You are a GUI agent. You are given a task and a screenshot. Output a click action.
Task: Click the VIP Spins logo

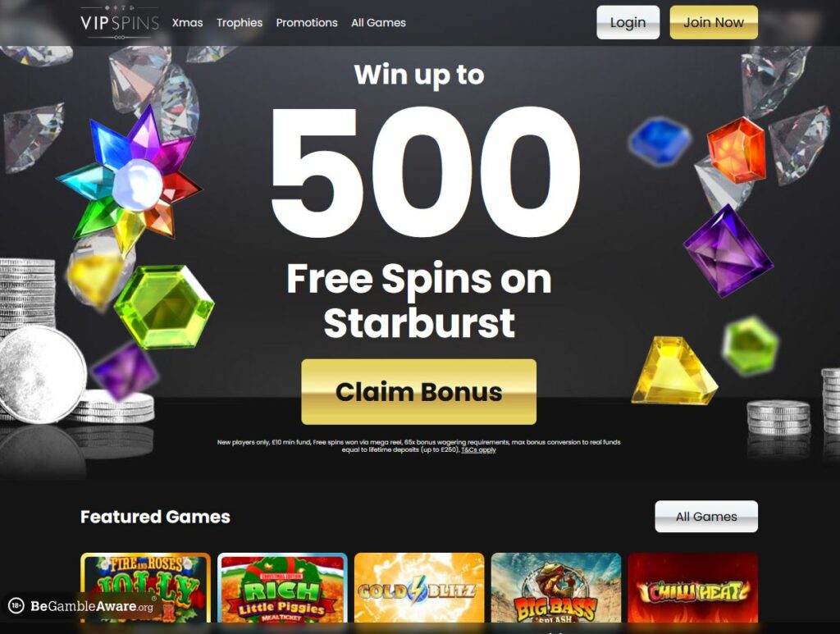pos(120,22)
